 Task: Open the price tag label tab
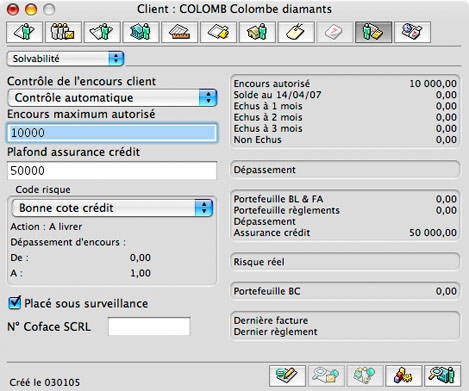click(x=296, y=32)
